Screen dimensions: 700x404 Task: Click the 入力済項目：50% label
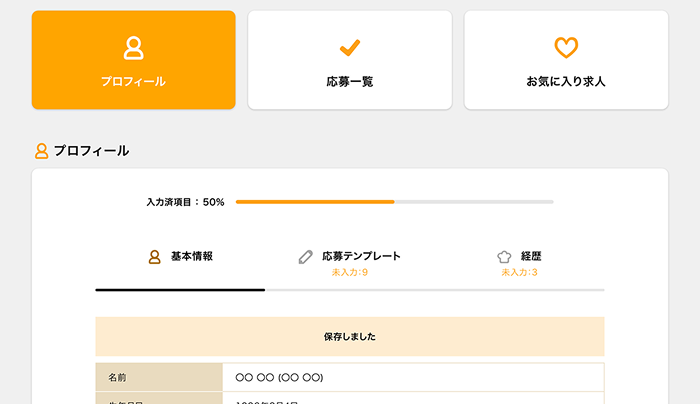pyautogui.click(x=185, y=202)
